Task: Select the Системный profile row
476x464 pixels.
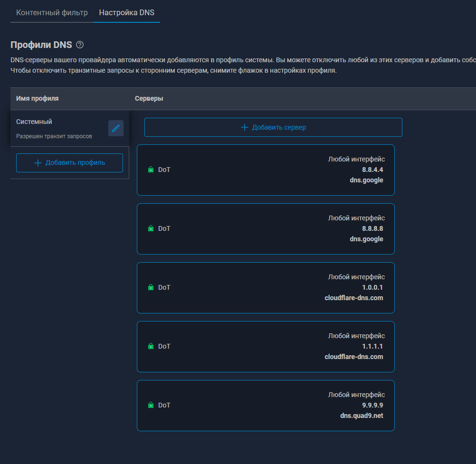Action: click(x=57, y=128)
